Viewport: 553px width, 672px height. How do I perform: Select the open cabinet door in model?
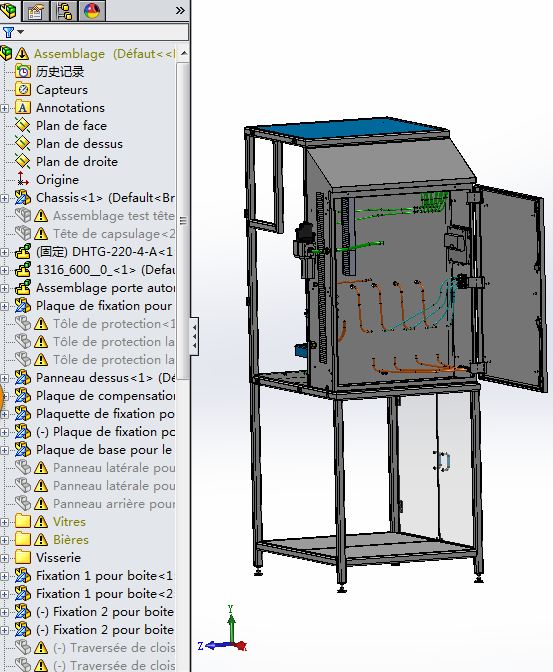[512, 289]
